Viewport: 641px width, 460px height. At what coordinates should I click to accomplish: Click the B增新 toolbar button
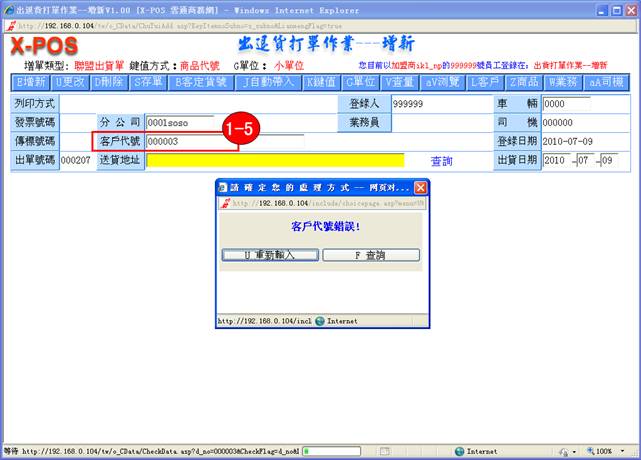tap(29, 81)
